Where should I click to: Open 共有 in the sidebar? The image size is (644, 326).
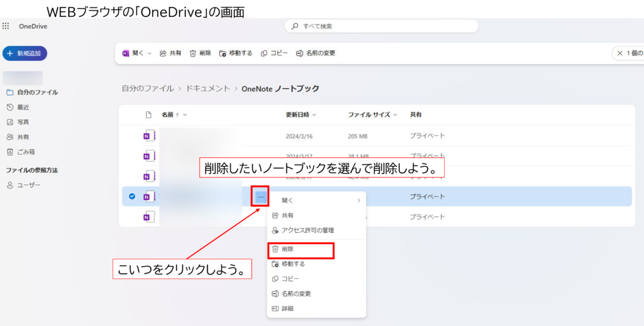pyautogui.click(x=18, y=137)
